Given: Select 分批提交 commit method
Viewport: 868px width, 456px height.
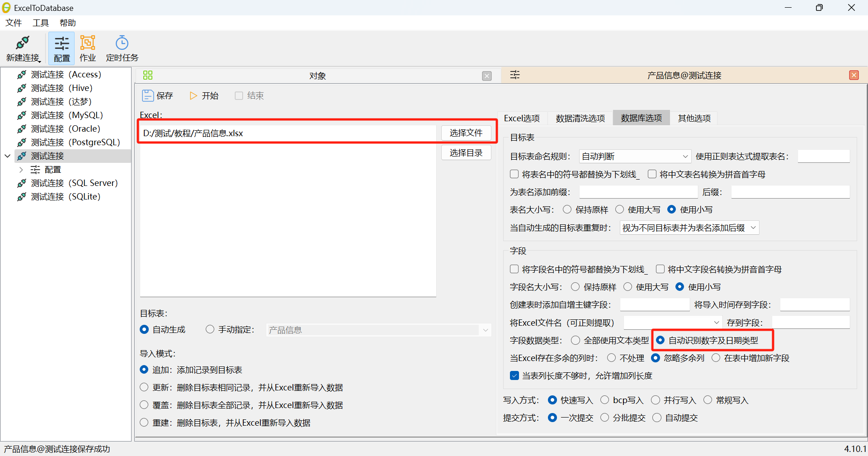Looking at the screenshot, I should (604, 418).
